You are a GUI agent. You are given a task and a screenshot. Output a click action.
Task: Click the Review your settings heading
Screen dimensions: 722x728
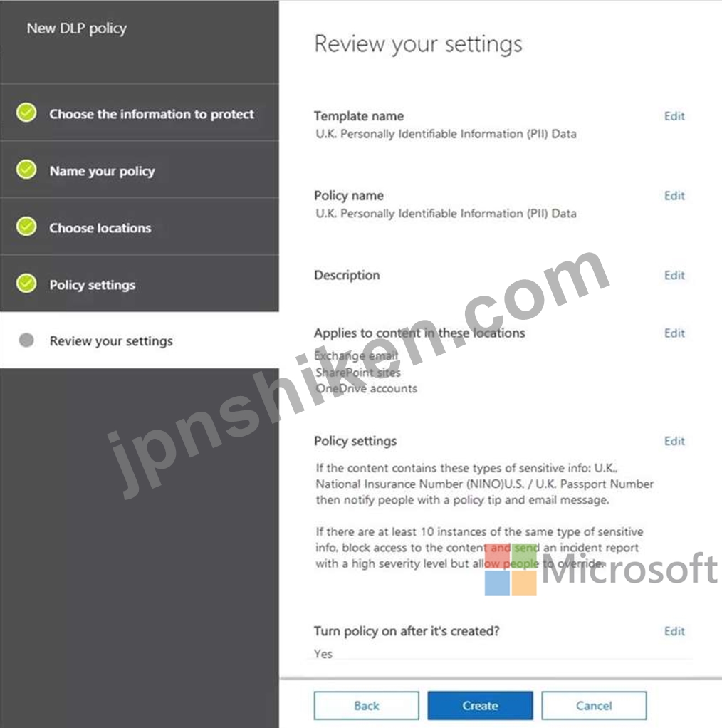click(418, 45)
